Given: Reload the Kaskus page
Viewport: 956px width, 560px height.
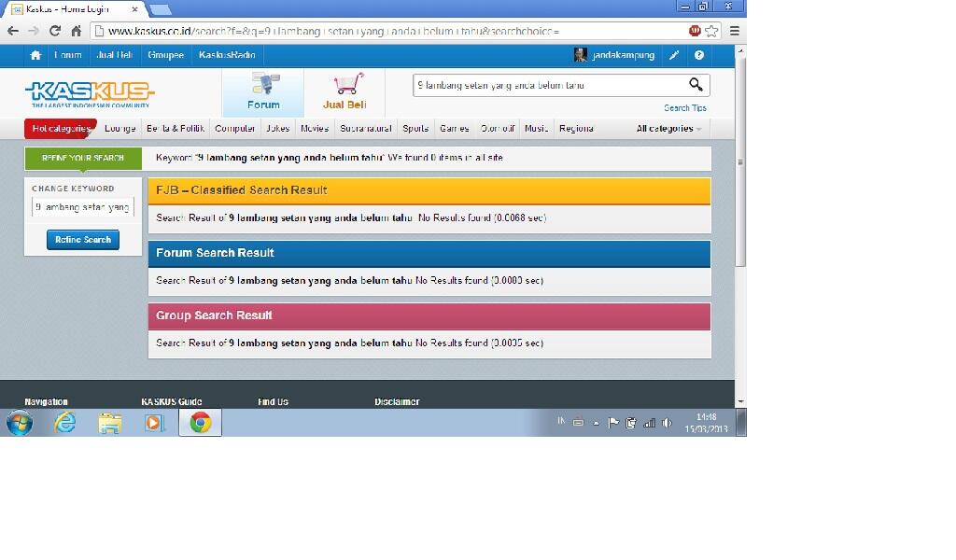Looking at the screenshot, I should tap(55, 31).
